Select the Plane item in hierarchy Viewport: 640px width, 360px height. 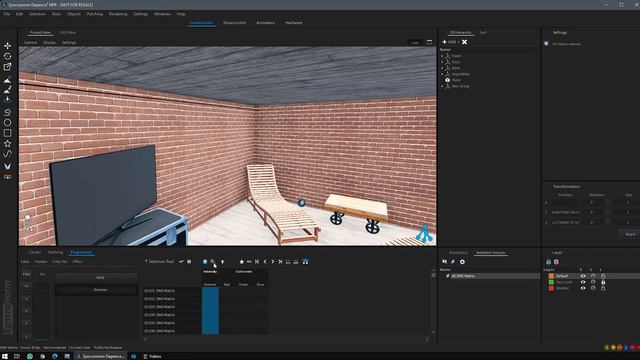456,80
